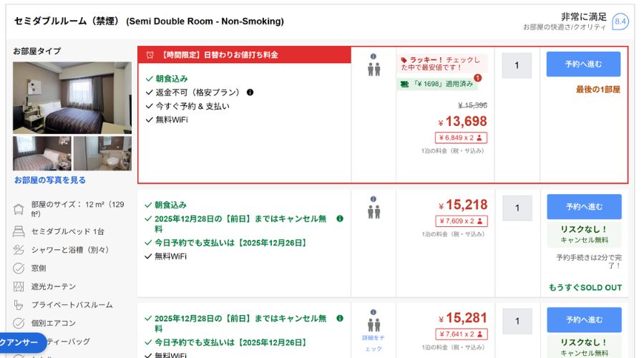This screenshot has width=644, height=358.
Task: Click the blue クアンサー floating button
Action: click(21, 342)
